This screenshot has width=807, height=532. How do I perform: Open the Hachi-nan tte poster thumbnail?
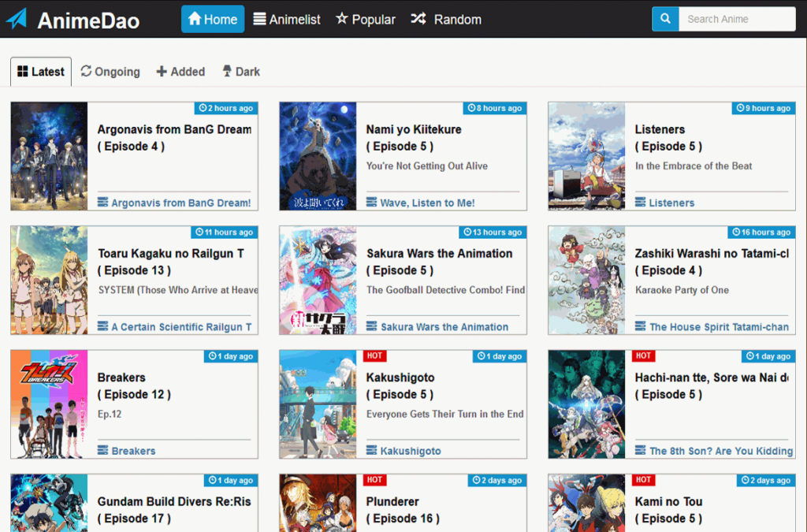click(x=586, y=404)
